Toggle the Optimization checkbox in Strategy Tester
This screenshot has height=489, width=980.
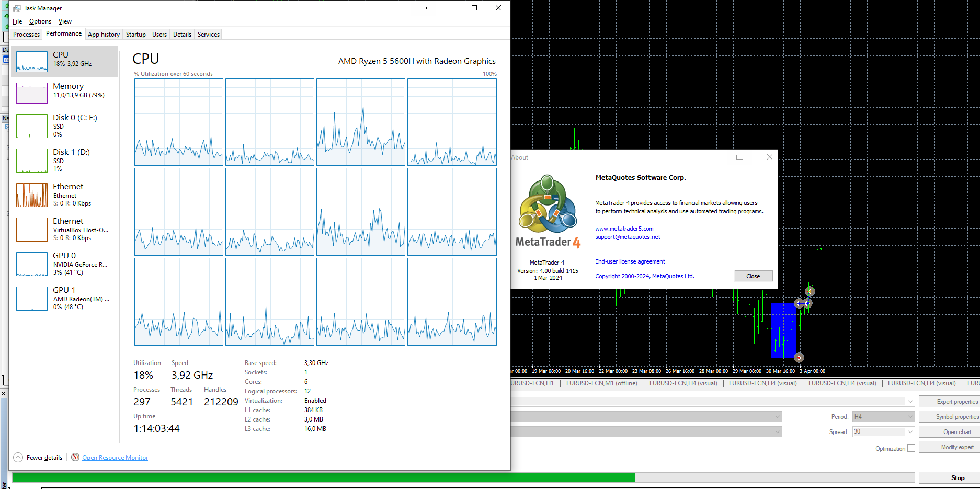coord(911,448)
